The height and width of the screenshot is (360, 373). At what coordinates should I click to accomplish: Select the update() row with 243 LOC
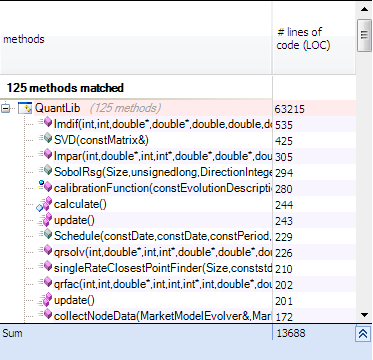coord(178,220)
